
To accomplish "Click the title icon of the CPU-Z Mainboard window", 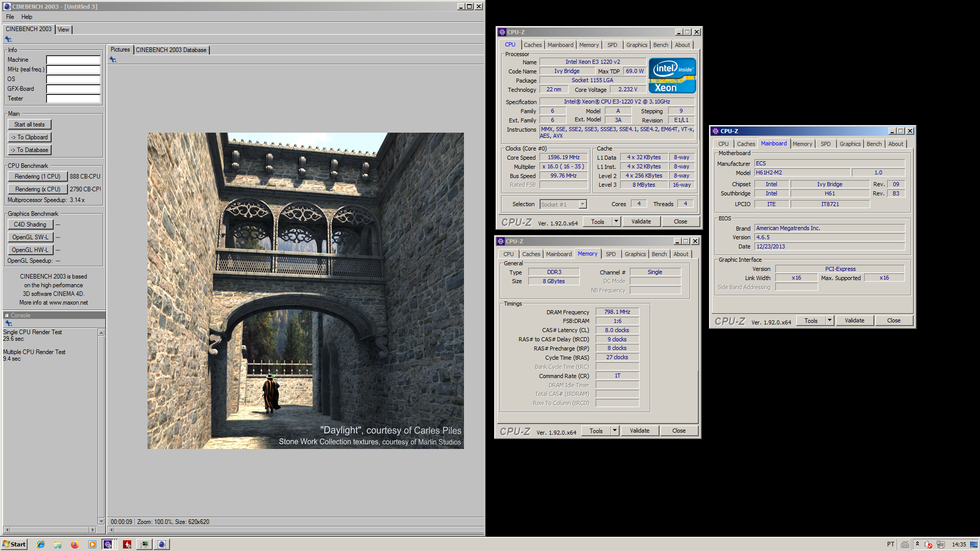I will tap(716, 131).
